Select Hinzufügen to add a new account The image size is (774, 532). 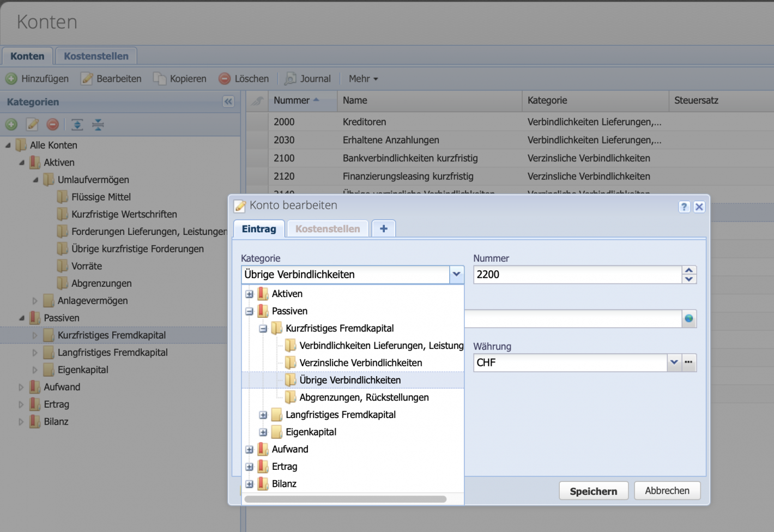pyautogui.click(x=37, y=78)
